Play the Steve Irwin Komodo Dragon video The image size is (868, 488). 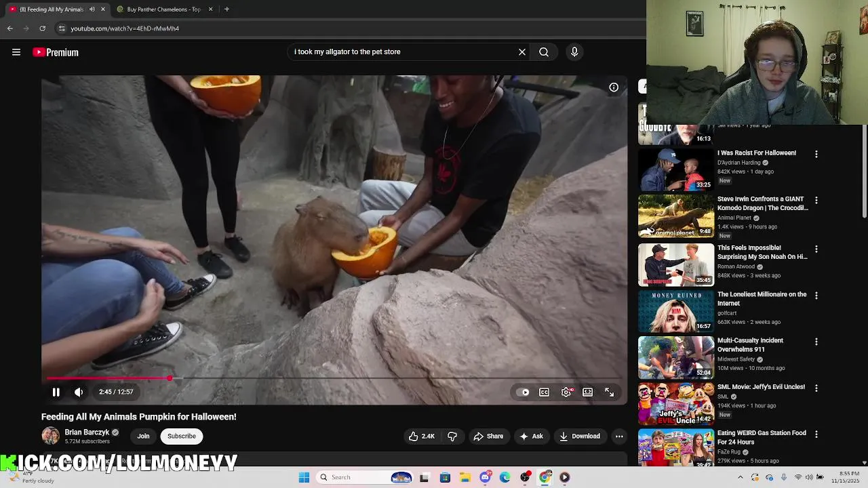click(676, 216)
